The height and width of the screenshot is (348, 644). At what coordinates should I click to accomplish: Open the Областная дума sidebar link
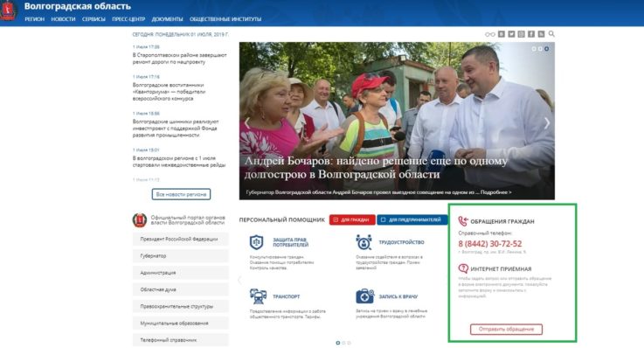tap(180, 289)
